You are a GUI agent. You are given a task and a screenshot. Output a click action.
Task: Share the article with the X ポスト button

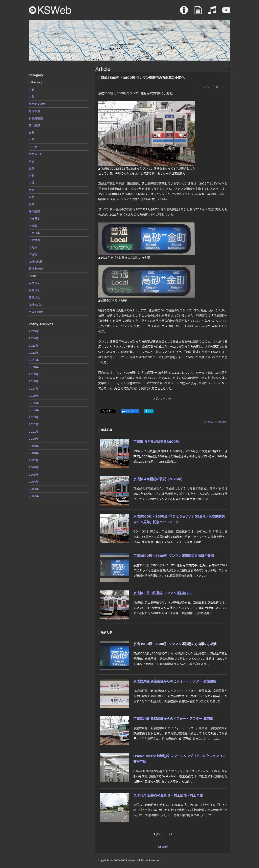tap(108, 411)
